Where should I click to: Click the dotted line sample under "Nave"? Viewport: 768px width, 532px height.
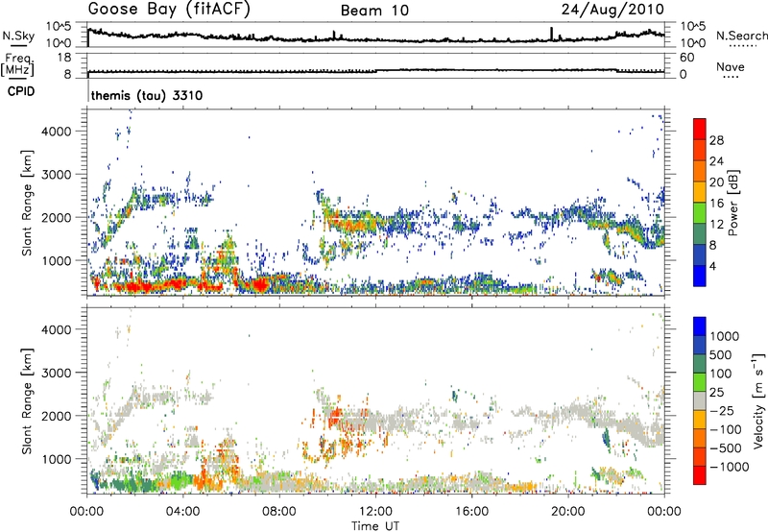(x=732, y=77)
